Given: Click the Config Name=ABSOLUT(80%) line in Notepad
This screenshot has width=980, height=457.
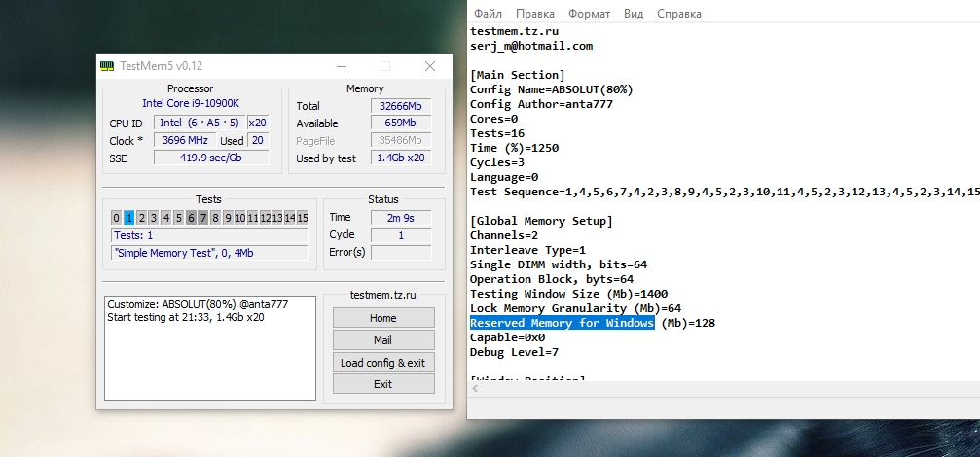Looking at the screenshot, I should [x=552, y=89].
